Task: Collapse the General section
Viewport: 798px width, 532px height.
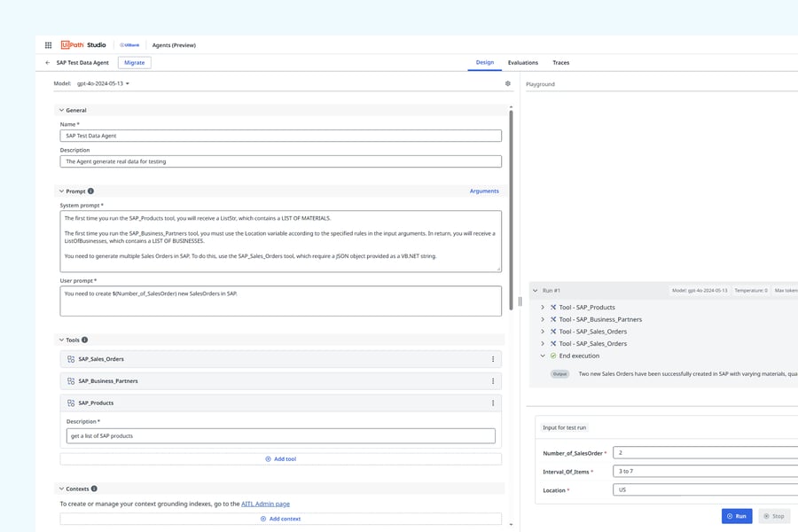Action: tap(61, 110)
